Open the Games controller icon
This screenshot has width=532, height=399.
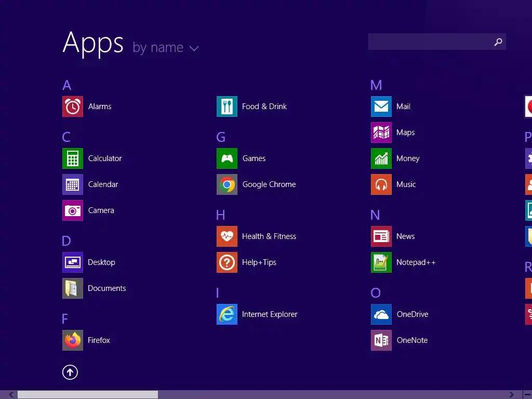coord(227,158)
